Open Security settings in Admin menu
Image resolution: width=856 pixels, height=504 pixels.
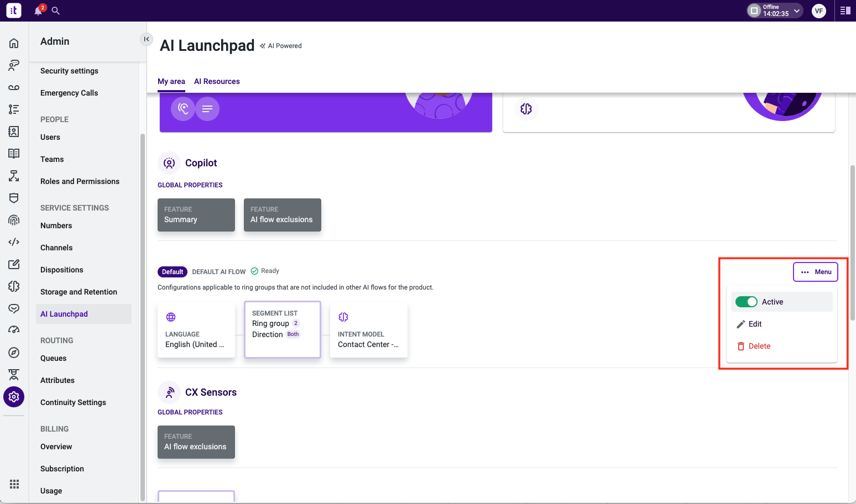pos(69,71)
